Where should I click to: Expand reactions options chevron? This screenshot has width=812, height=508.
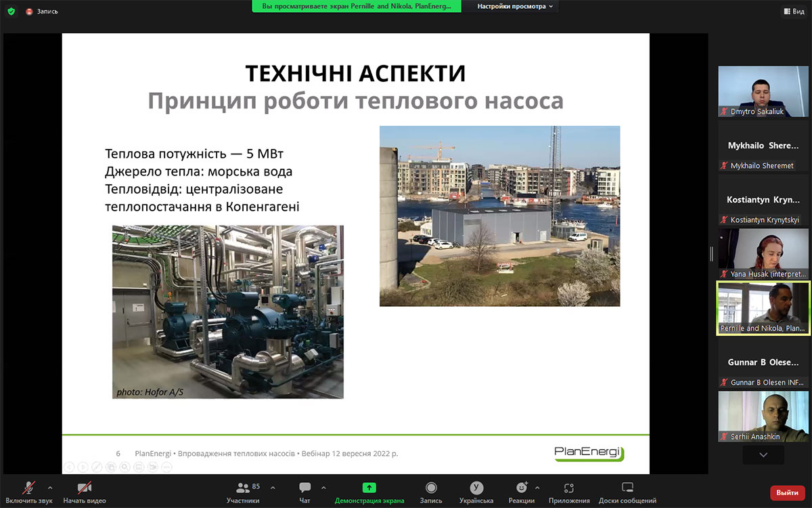click(537, 487)
